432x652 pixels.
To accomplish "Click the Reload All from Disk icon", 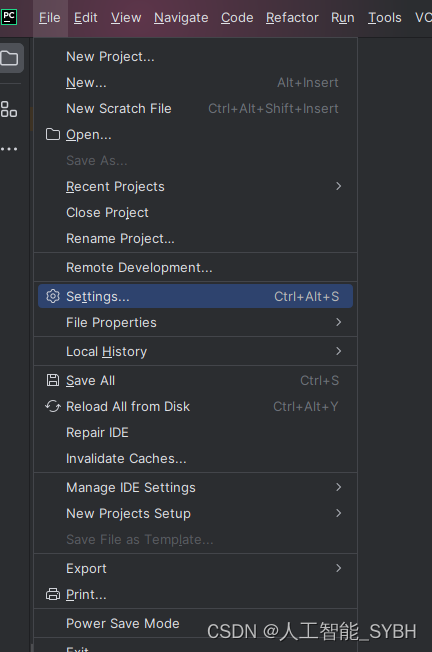I will pyautogui.click(x=53, y=406).
